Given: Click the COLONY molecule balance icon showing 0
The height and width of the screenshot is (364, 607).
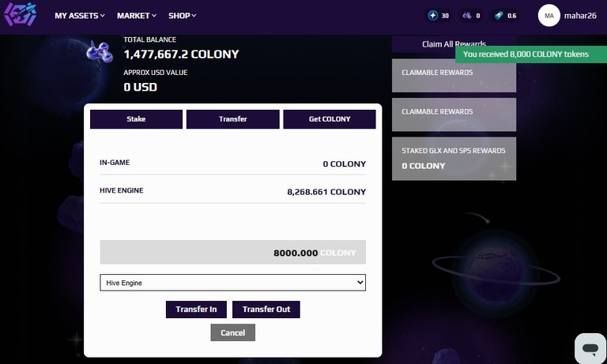Looking at the screenshot, I should pyautogui.click(x=467, y=16).
